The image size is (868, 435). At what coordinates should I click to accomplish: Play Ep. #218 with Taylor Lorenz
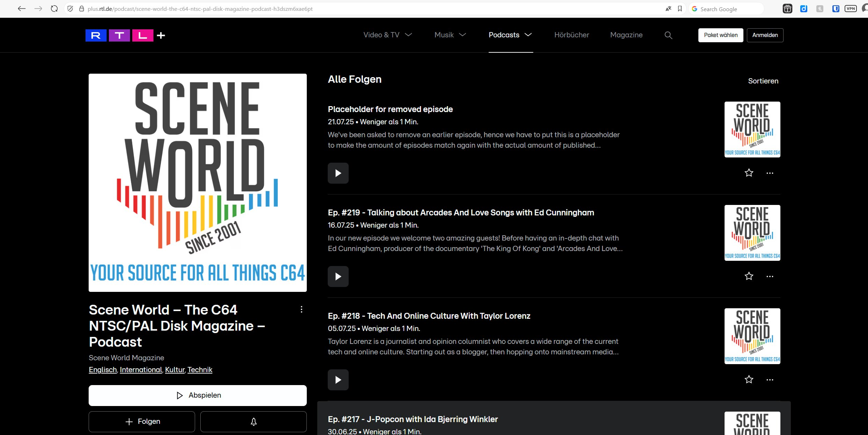click(338, 380)
